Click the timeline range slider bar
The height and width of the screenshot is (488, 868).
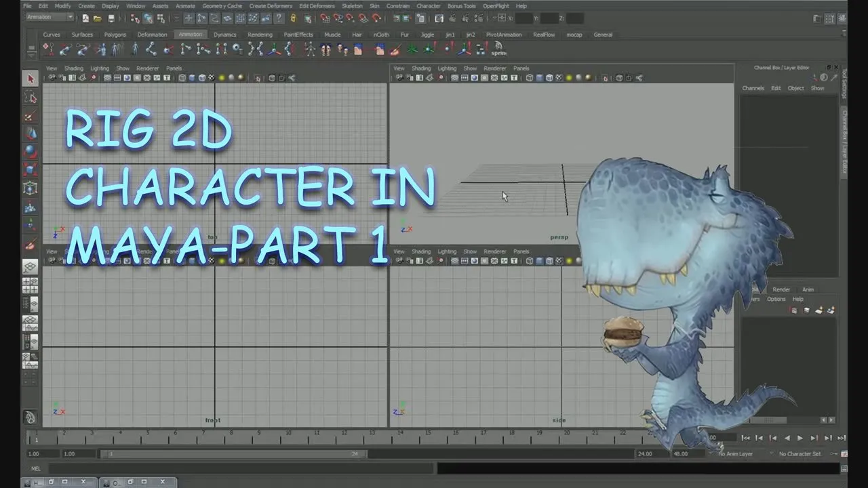[x=233, y=454]
